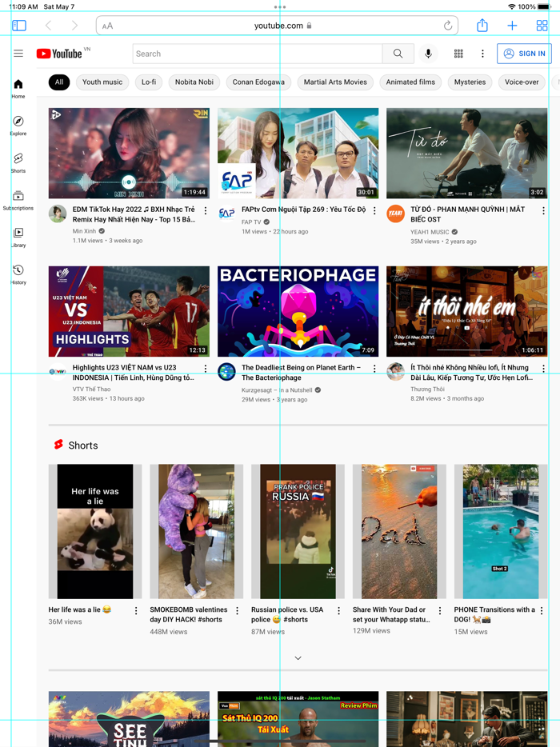
Task: Open options for FAPtv Cơm Nguội video
Action: [374, 210]
